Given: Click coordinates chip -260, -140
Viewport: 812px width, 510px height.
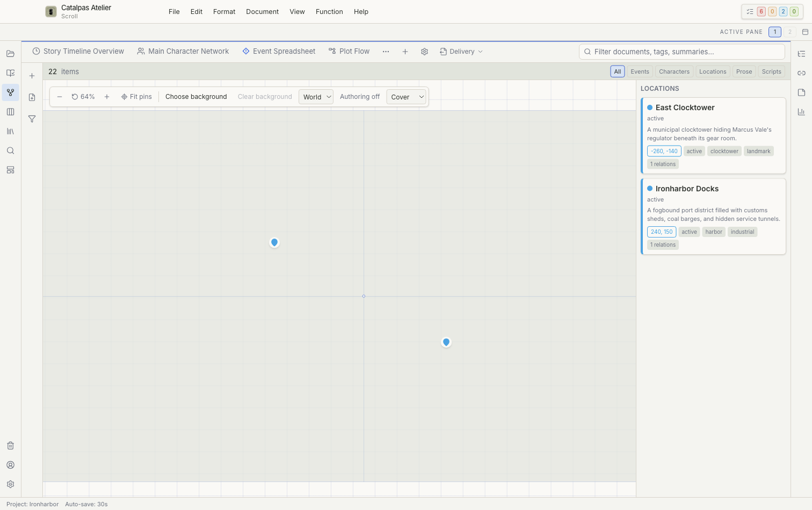Looking at the screenshot, I should pos(664,151).
